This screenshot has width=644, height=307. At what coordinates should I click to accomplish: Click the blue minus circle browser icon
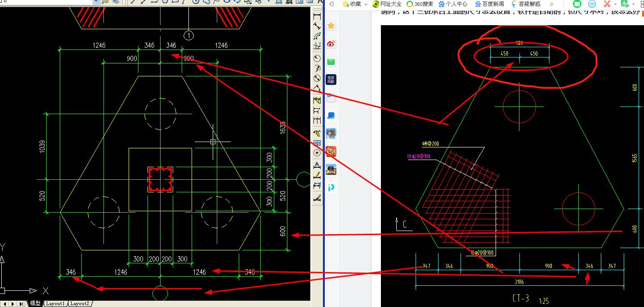point(592,4)
